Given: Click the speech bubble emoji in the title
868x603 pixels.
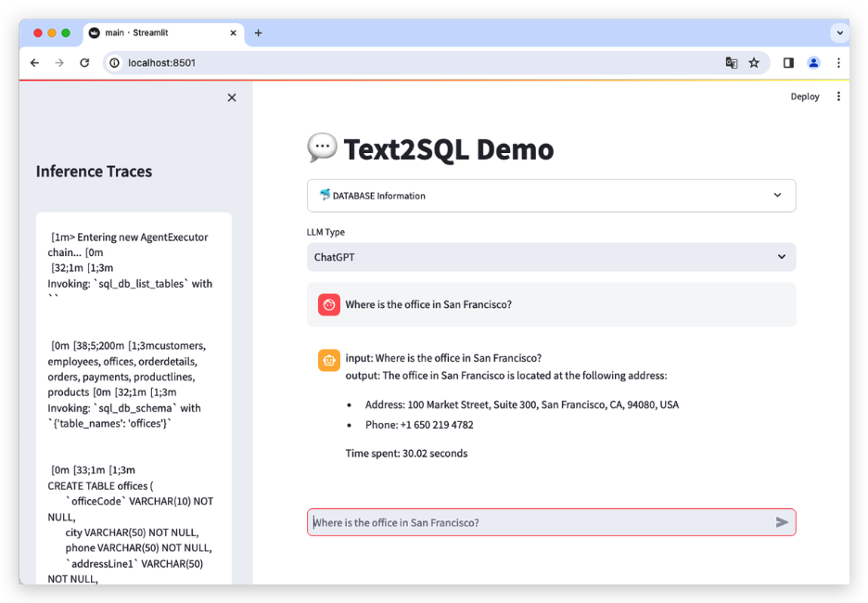Looking at the screenshot, I should [x=322, y=148].
